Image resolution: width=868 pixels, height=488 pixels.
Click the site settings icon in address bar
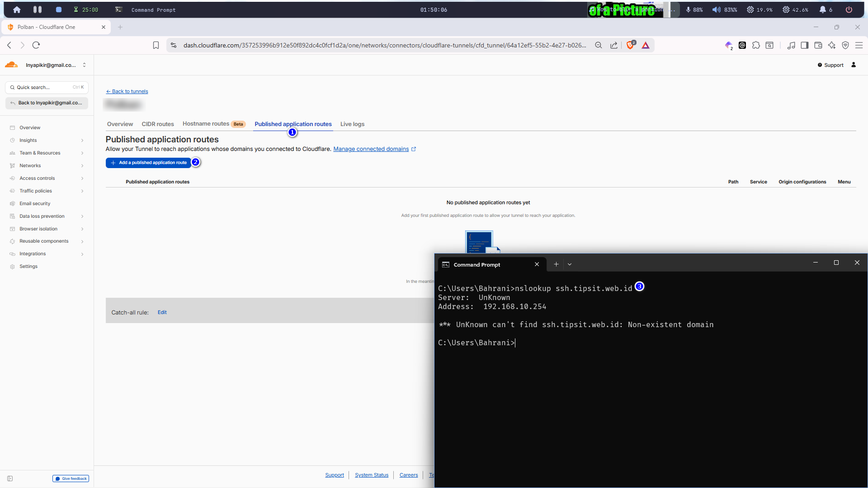click(174, 45)
